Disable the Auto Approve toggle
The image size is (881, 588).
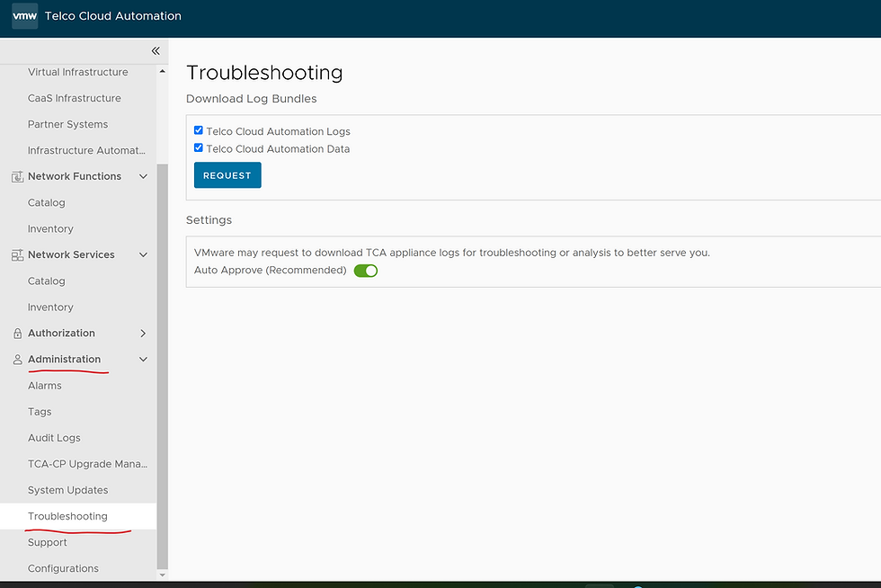click(365, 270)
